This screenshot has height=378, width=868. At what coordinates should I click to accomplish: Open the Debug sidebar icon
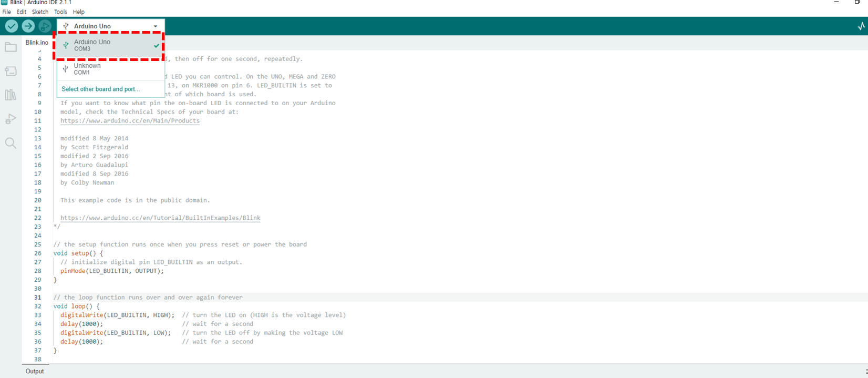(11, 119)
